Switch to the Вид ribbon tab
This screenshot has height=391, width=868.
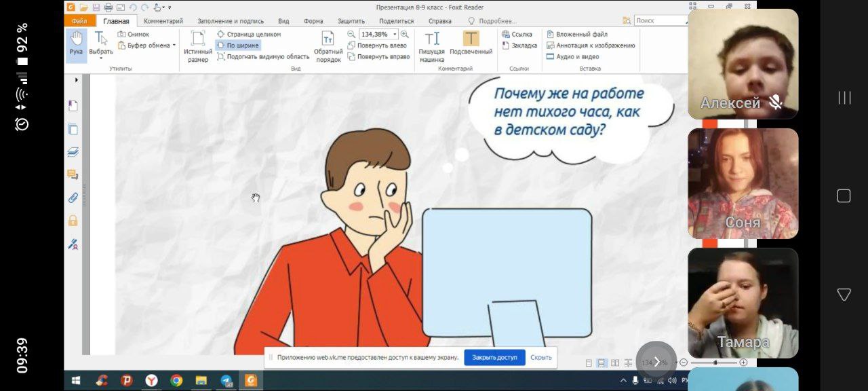[283, 21]
